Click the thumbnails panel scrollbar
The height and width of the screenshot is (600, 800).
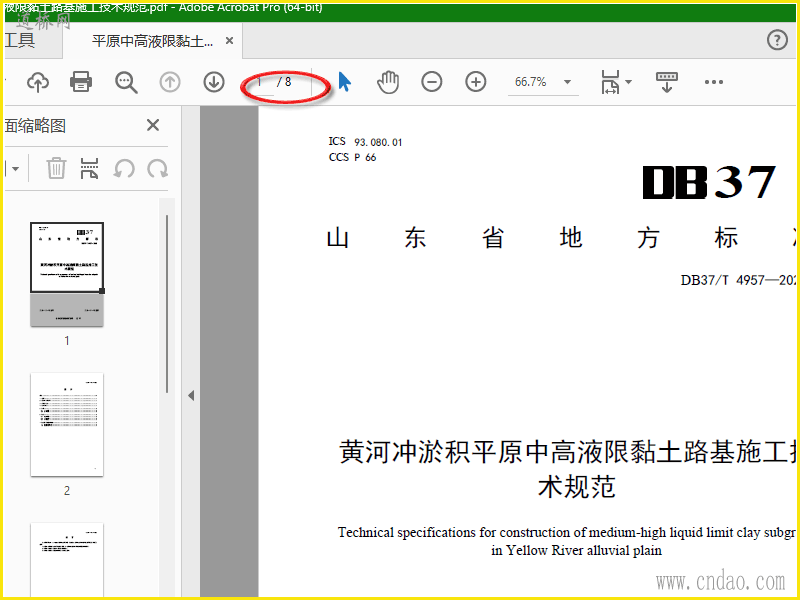(x=167, y=304)
